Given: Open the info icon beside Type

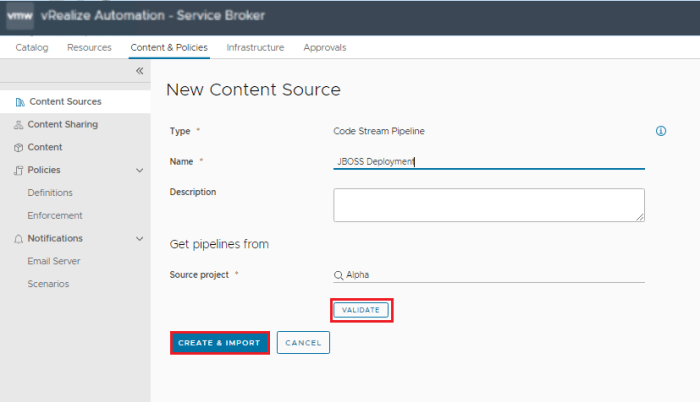Looking at the screenshot, I should coord(660,131).
